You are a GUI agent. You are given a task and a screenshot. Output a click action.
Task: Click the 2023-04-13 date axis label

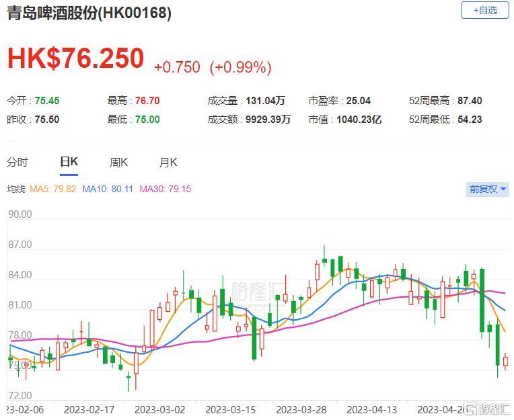click(372, 410)
